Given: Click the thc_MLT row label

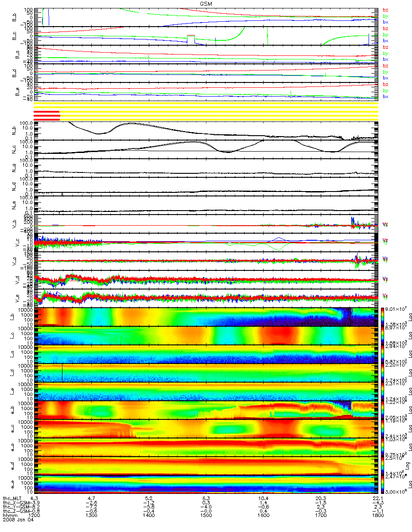Looking at the screenshot, I should (13, 499).
